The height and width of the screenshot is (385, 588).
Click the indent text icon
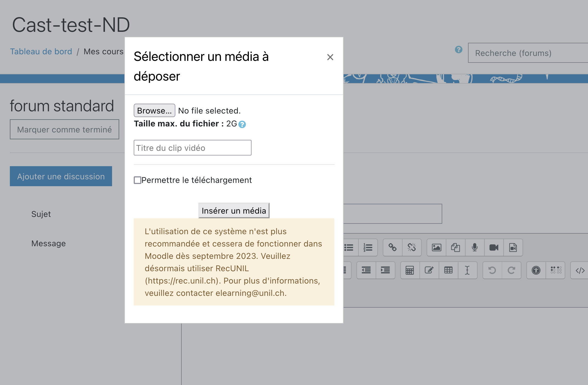point(385,270)
